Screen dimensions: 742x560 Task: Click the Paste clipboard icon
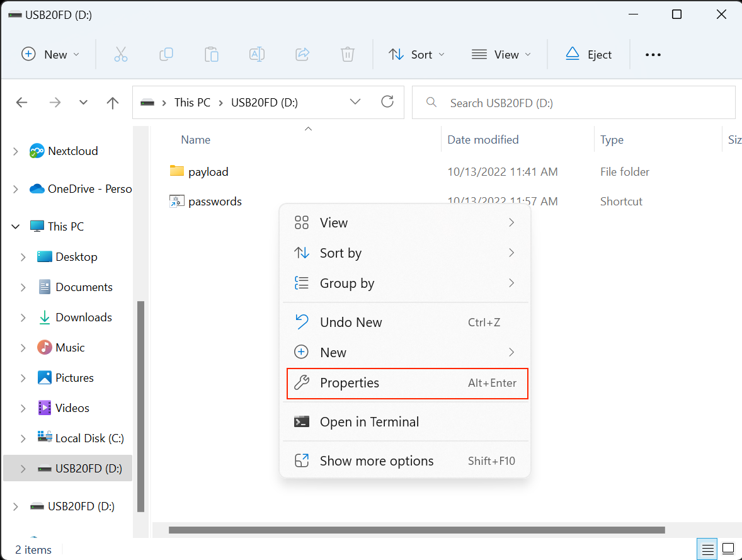212,54
